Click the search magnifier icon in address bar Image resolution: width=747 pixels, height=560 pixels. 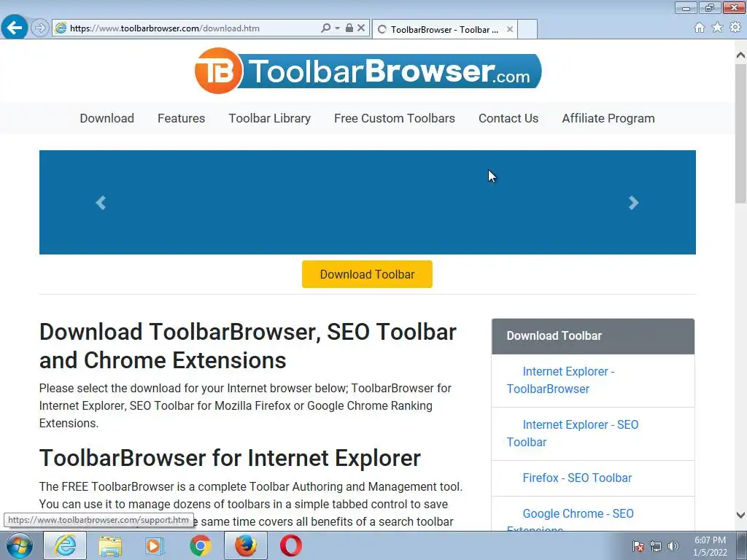[x=325, y=28]
